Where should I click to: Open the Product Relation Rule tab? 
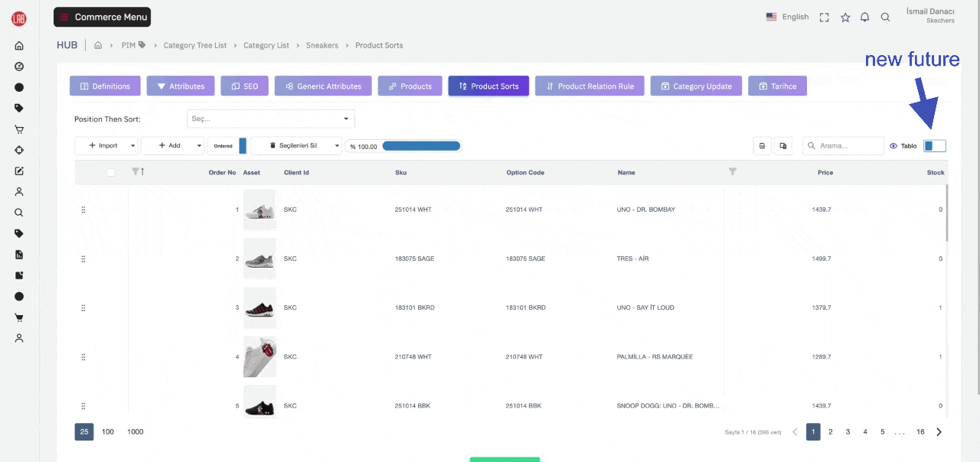coord(590,86)
